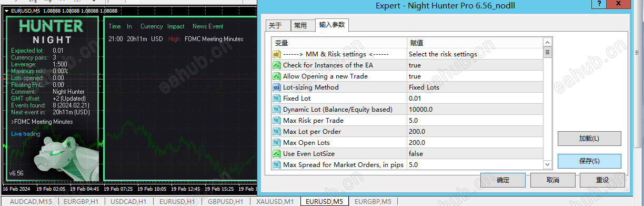Click the 'Live trading' text on the chart panel
Viewport: 644px width, 206px height.
point(26,134)
